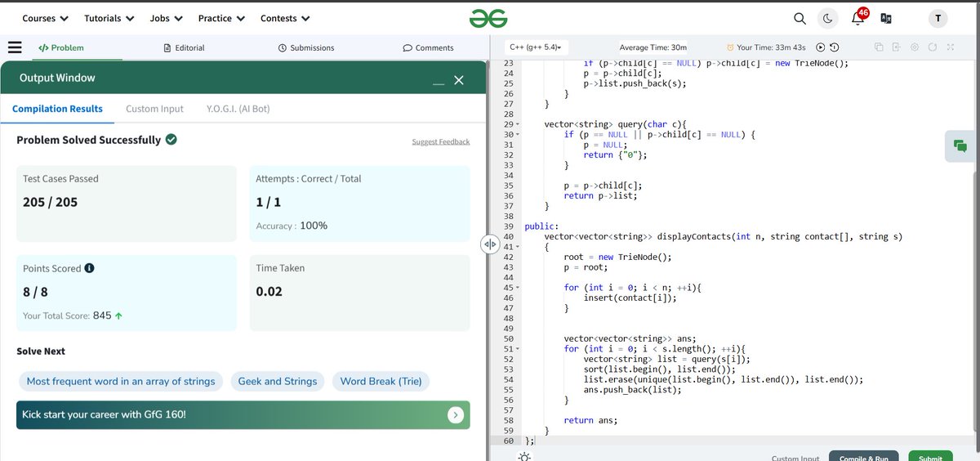Viewport: 980px width, 461px height.
Task: Switch to the Editorial tab
Action: [x=184, y=47]
